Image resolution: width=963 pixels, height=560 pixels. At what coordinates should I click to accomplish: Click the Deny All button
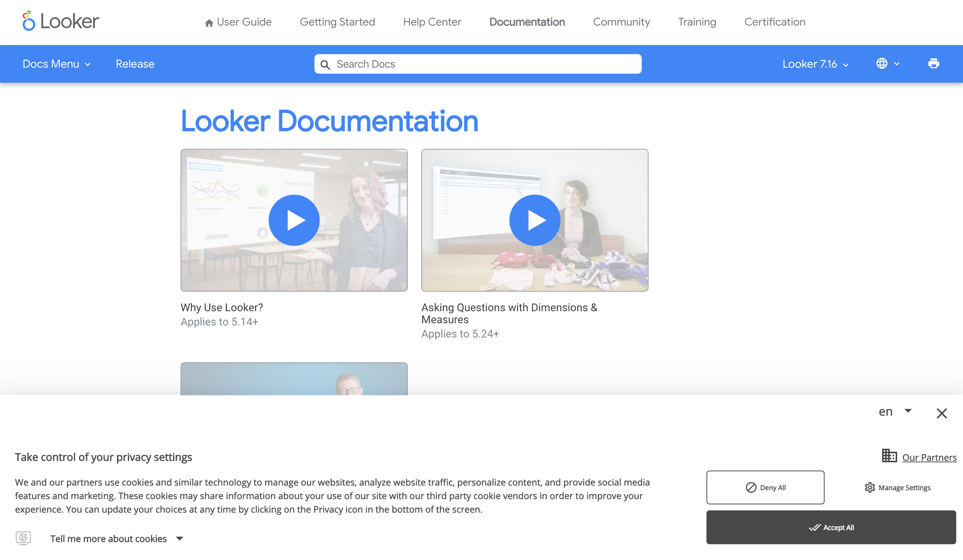click(x=765, y=487)
